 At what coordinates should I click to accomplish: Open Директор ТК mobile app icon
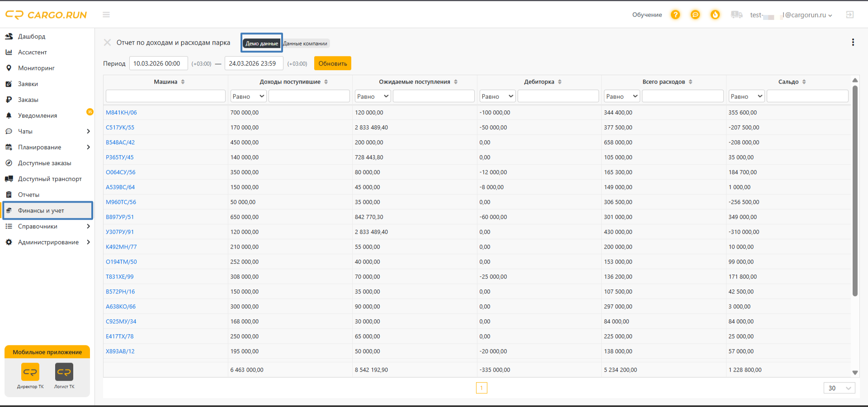(30, 372)
